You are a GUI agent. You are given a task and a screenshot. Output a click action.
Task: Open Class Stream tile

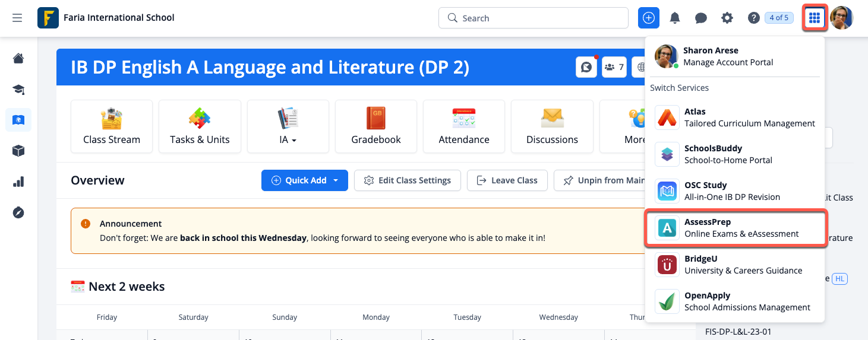pos(112,126)
